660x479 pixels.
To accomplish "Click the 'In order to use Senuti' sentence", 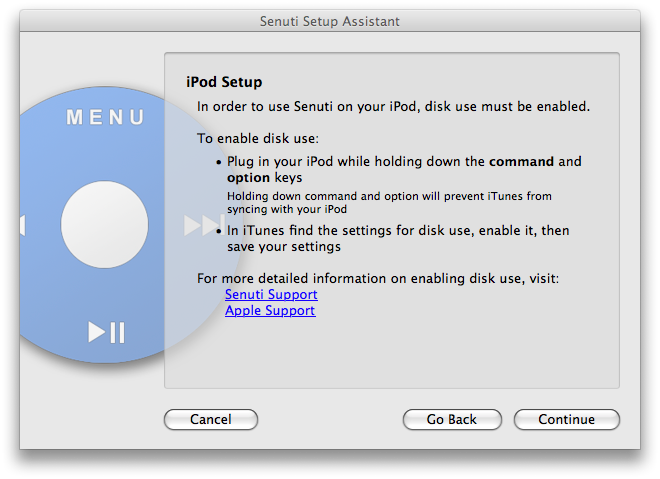I will [394, 106].
